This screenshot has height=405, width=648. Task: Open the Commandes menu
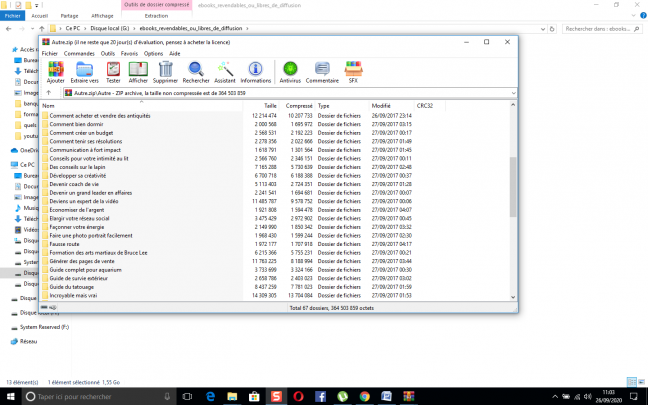coord(88,53)
